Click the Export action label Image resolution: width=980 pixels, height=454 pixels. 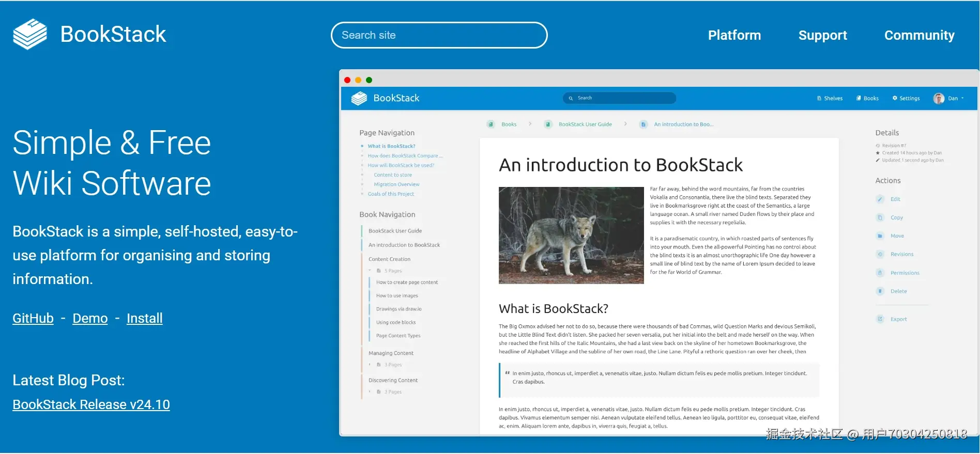click(x=898, y=319)
